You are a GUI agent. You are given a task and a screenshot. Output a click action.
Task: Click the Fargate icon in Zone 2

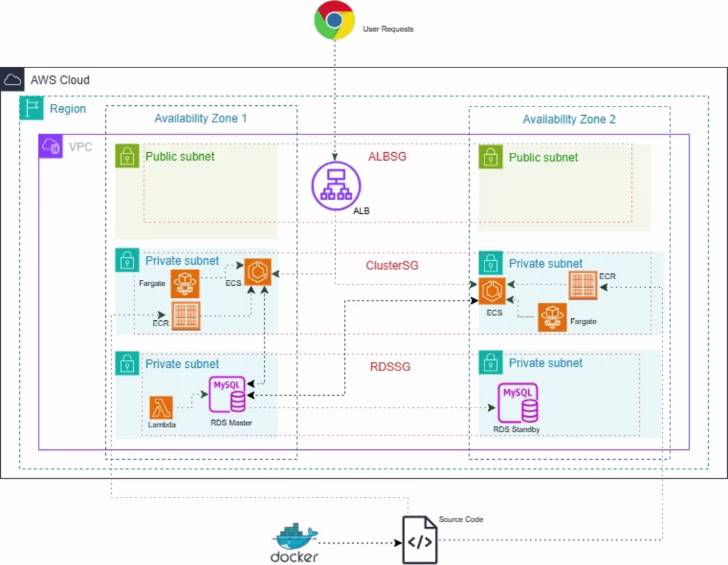[x=553, y=318]
